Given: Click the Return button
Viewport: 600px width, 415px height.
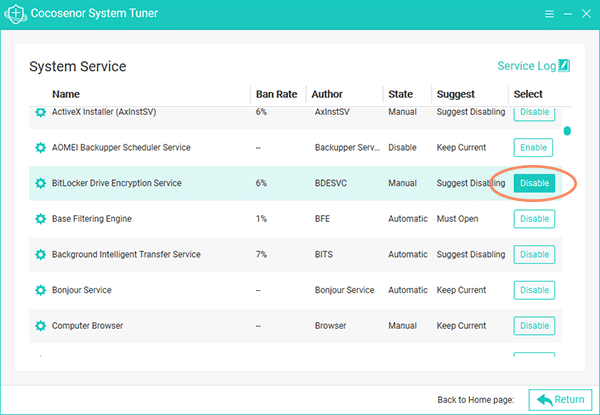Looking at the screenshot, I should click(x=560, y=400).
